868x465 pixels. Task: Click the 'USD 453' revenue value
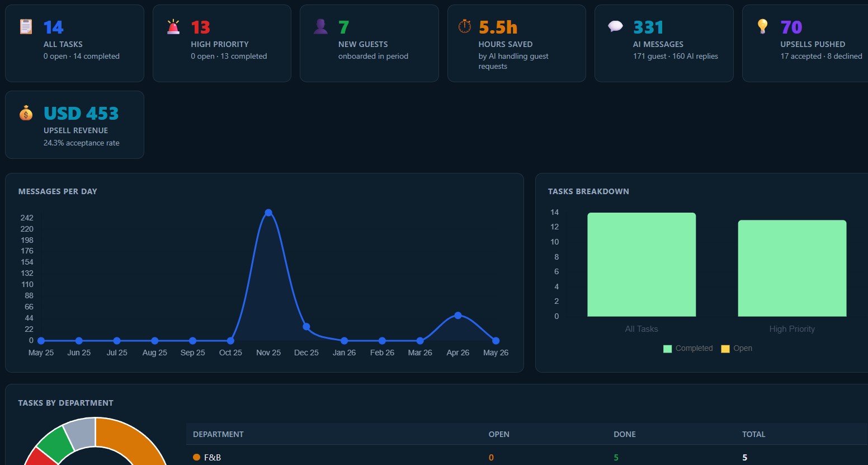tap(81, 114)
